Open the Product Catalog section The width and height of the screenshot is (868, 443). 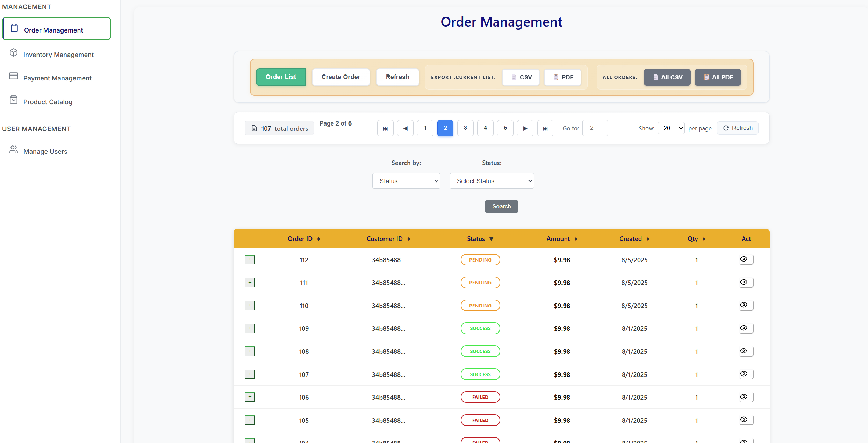tap(48, 102)
